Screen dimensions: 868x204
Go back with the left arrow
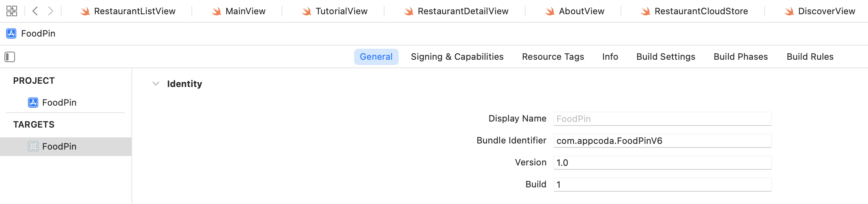35,11
